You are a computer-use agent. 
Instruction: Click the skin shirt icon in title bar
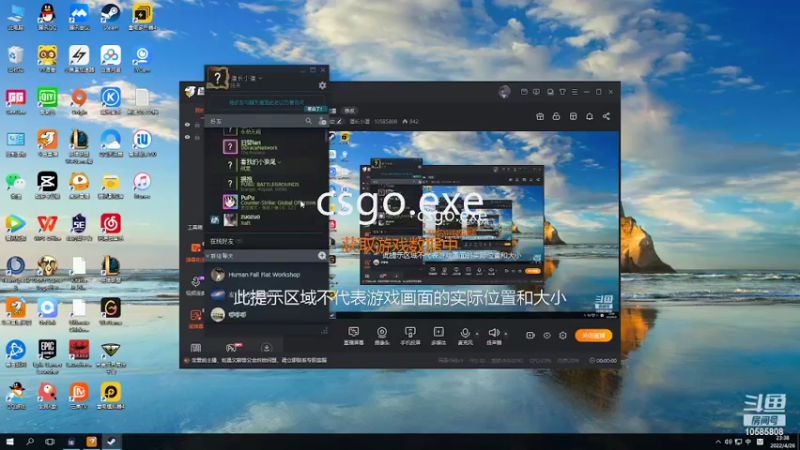562,92
